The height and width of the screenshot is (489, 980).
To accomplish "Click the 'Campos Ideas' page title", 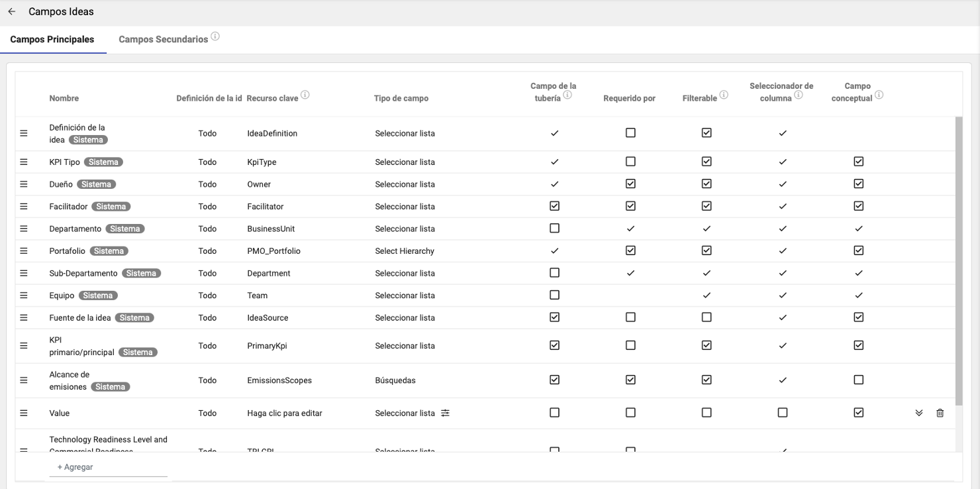I will click(x=61, y=12).
